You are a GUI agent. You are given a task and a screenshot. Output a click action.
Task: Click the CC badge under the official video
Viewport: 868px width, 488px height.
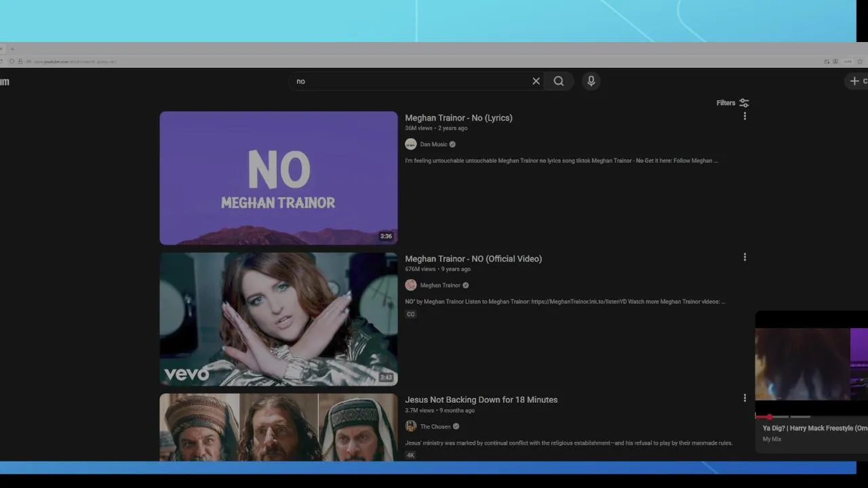[x=411, y=314]
